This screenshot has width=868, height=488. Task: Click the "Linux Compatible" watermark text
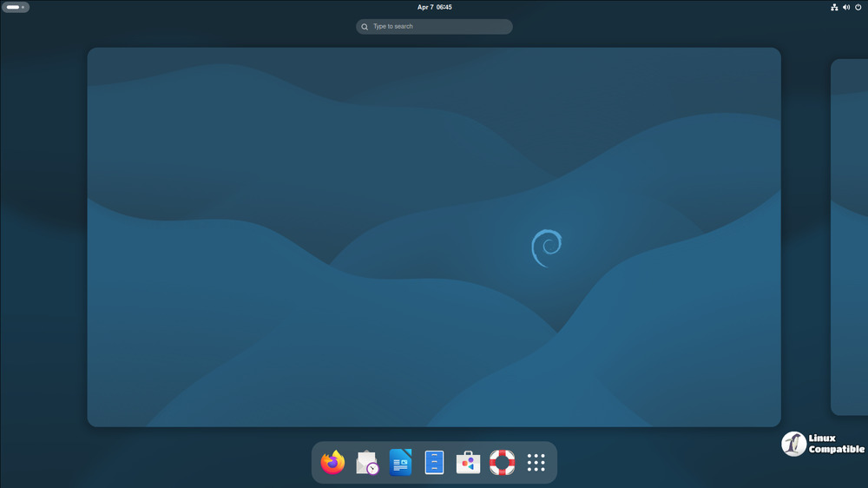click(836, 444)
